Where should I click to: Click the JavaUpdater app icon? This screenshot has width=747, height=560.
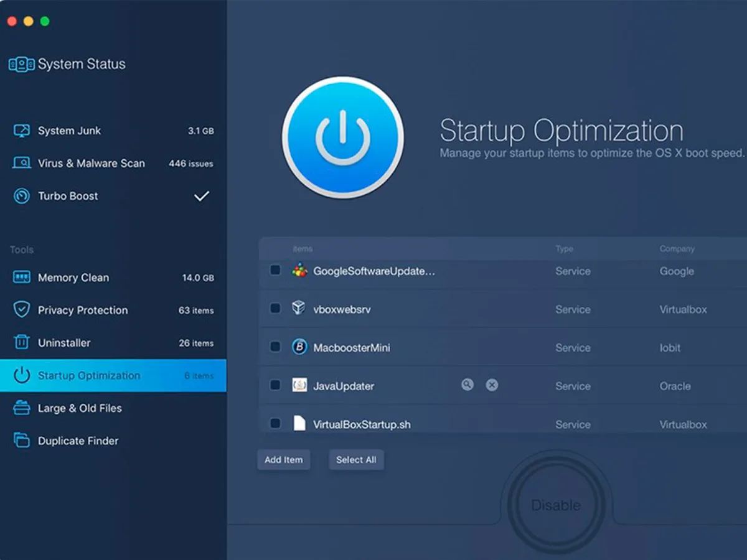click(299, 385)
